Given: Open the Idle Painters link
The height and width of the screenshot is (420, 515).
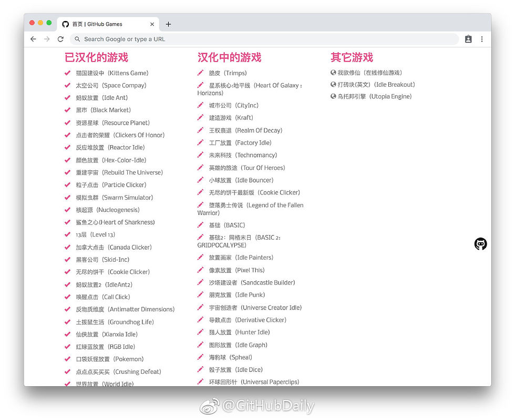Looking at the screenshot, I should pyautogui.click(x=241, y=258).
